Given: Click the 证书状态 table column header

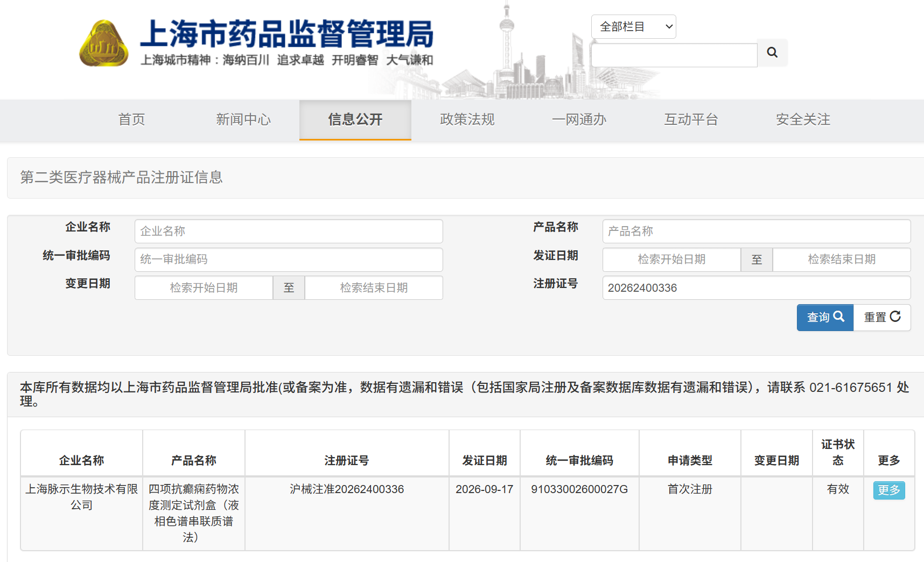Looking at the screenshot, I should pos(838,452).
